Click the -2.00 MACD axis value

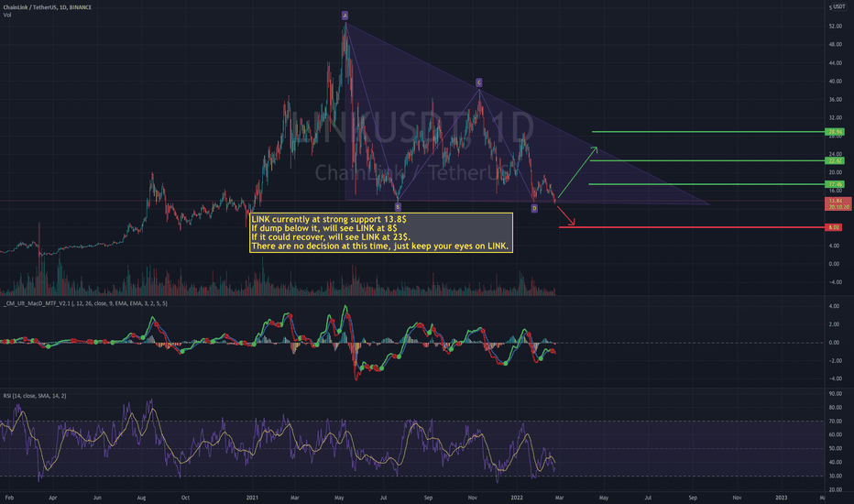coord(834,361)
